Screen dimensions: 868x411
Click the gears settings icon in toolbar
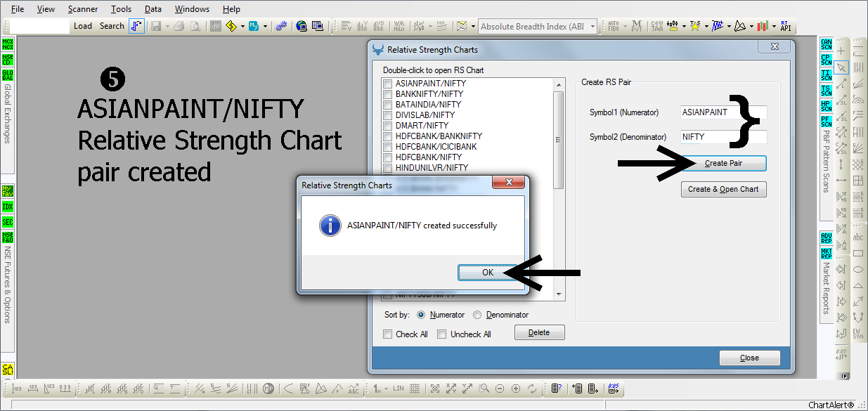point(281,26)
